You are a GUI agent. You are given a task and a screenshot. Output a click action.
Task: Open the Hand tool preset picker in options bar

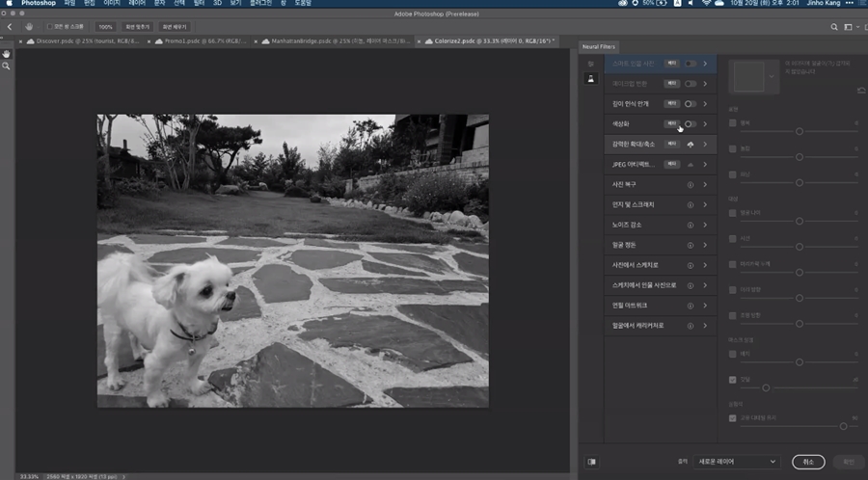pos(29,27)
